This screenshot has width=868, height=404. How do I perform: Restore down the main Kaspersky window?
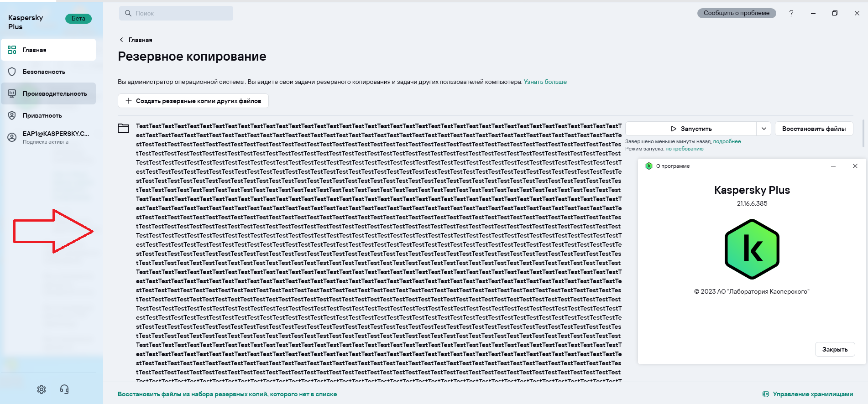click(x=835, y=13)
